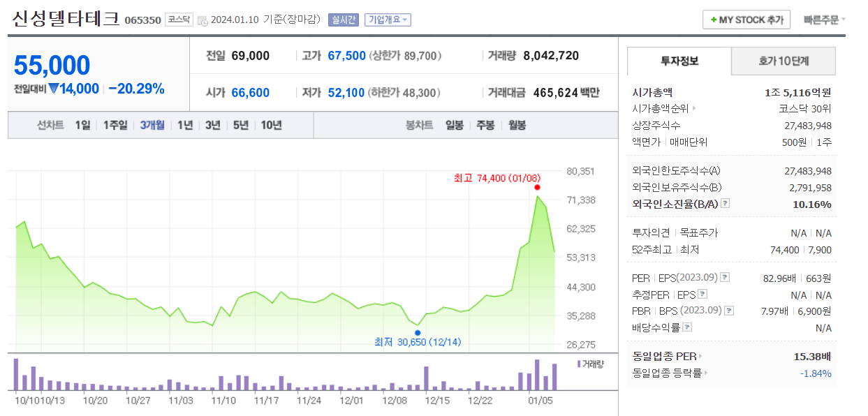Click the red 최고 74,400 peak marker

coord(536,187)
